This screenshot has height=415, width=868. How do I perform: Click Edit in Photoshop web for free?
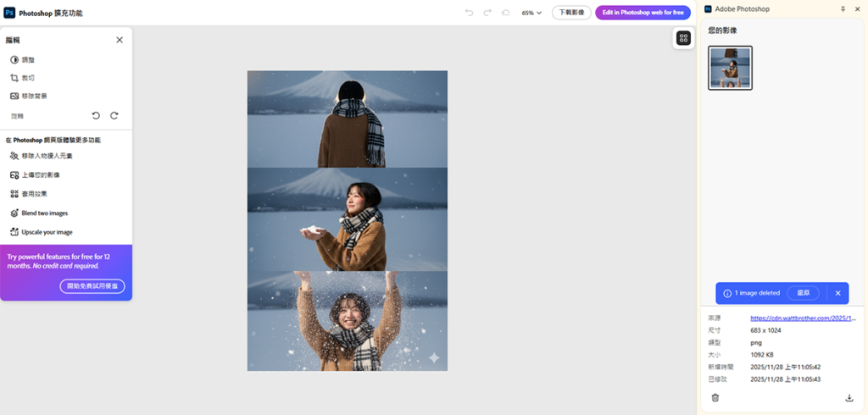click(643, 13)
